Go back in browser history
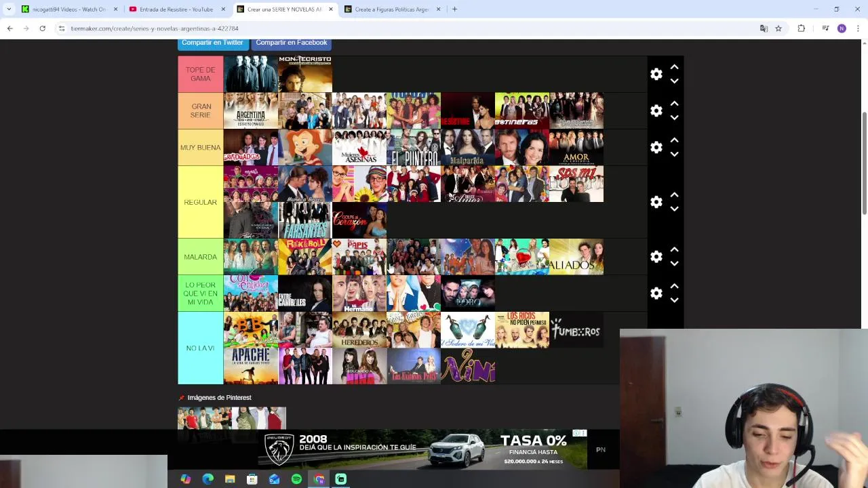This screenshot has width=868, height=488. [x=9, y=28]
